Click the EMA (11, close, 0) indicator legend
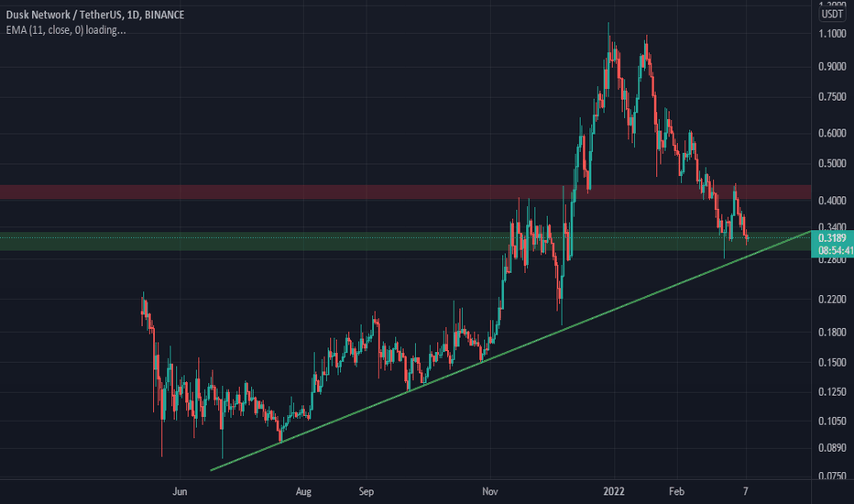854x504 pixels. coord(66,30)
